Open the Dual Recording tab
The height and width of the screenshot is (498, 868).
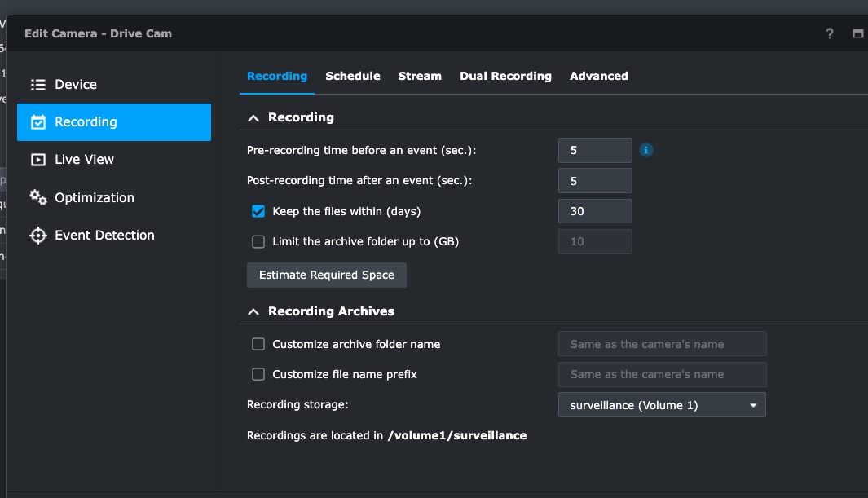point(506,76)
